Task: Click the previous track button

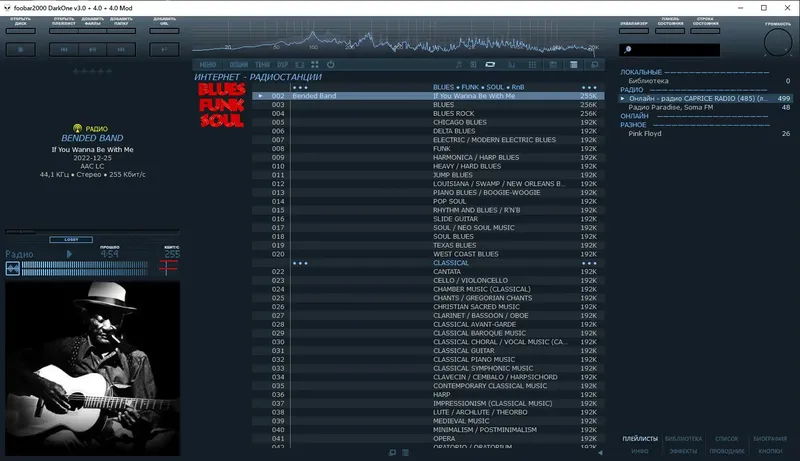Action: (x=64, y=49)
